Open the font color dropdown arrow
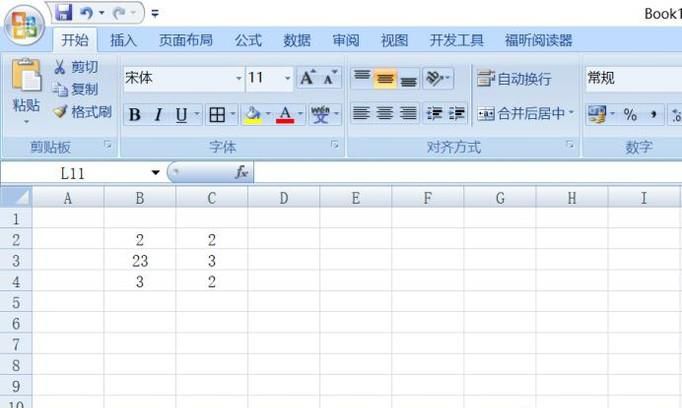This screenshot has width=682, height=408. [301, 114]
